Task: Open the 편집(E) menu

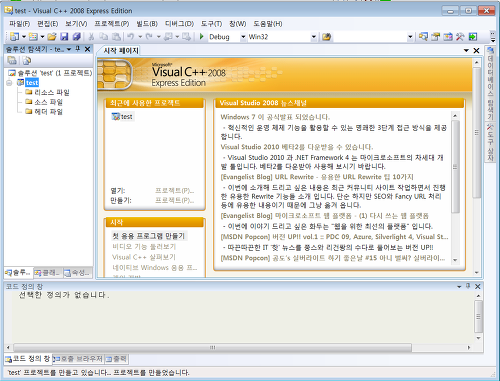Action: click(47, 24)
